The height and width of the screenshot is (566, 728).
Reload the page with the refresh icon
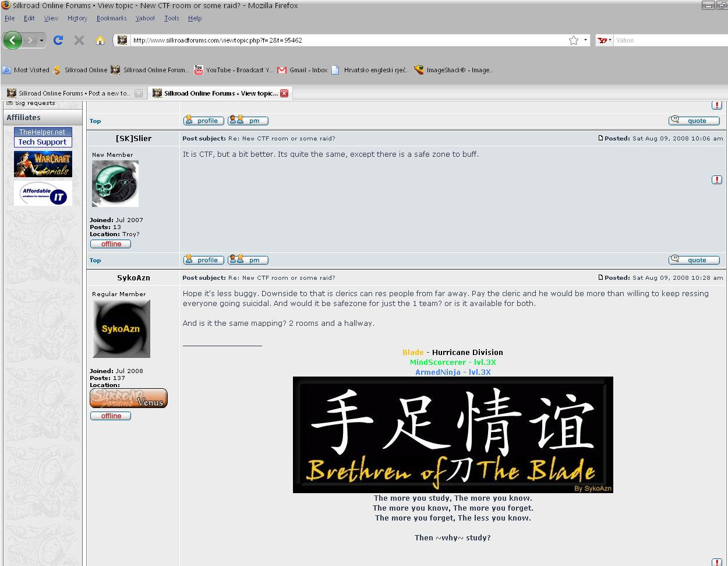[58, 40]
